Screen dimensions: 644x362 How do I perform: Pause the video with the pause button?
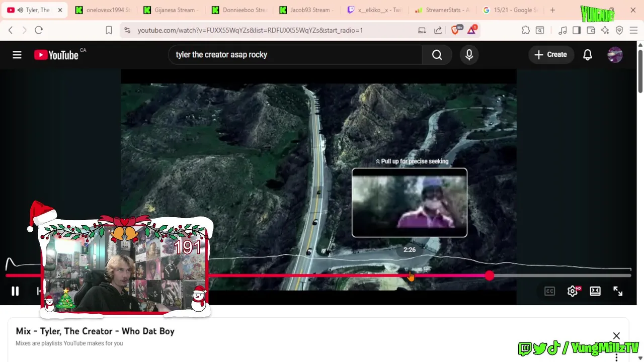coord(15,291)
